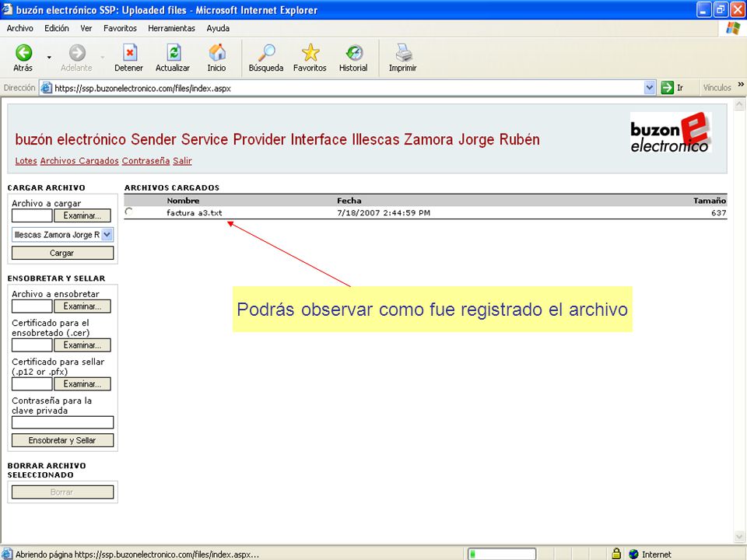Refresh the page using Actualizar
This screenshot has width=747, height=560.
tap(173, 58)
